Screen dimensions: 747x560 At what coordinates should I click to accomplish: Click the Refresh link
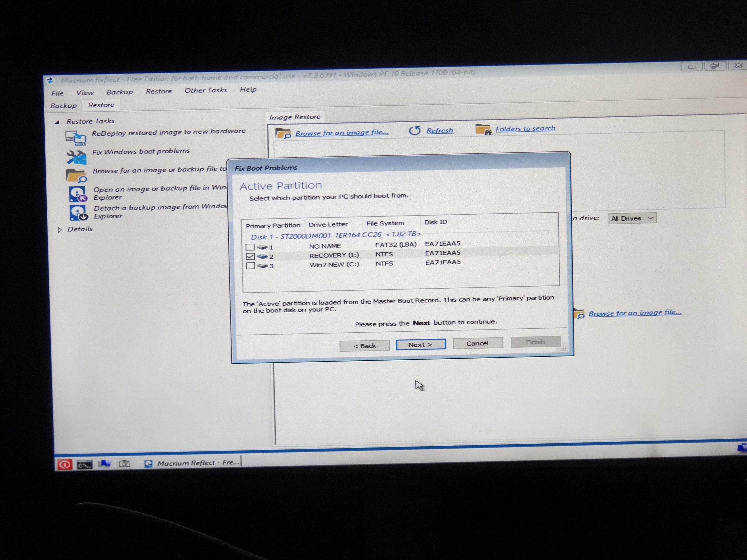click(440, 130)
